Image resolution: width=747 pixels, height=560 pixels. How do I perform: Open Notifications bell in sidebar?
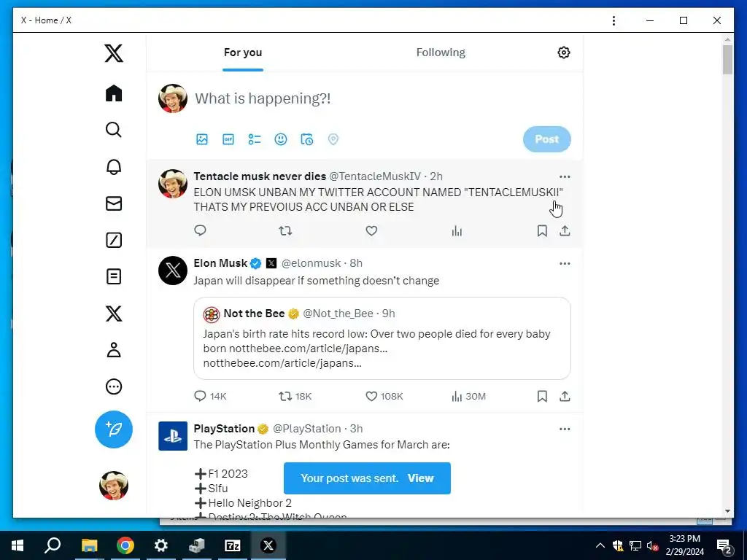[114, 167]
